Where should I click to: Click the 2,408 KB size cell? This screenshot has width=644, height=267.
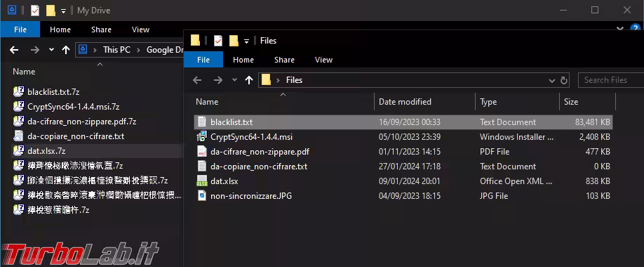pos(594,136)
